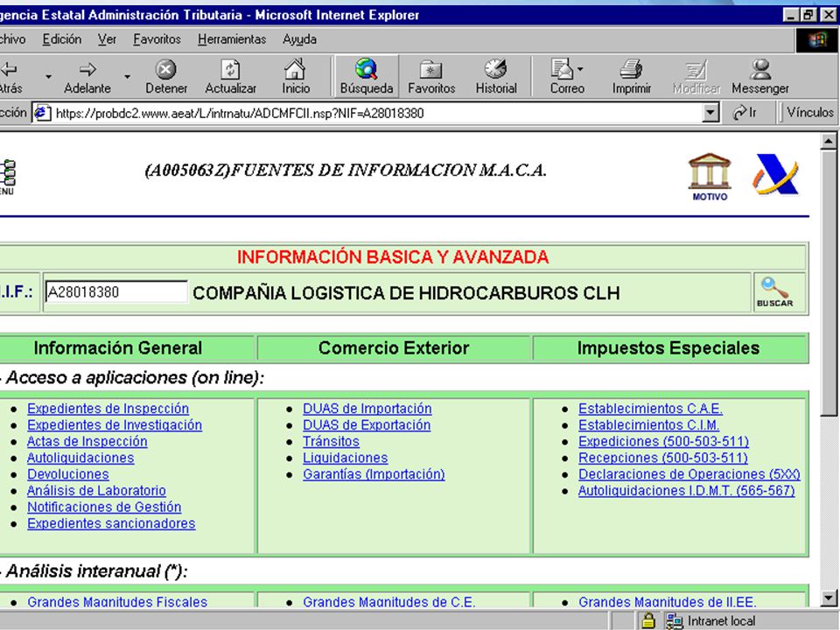Open the Correo dropdown arrow
840x630 pixels.
pyautogui.click(x=579, y=69)
